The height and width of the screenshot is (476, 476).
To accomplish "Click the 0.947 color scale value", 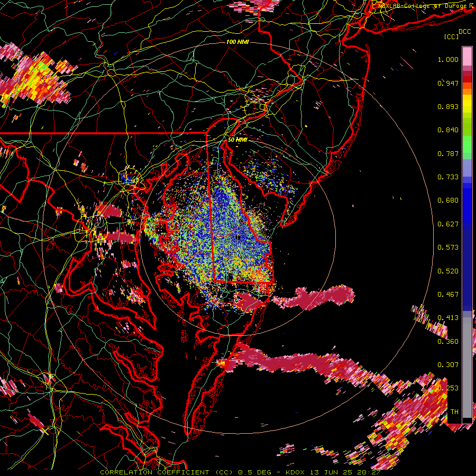I will (x=448, y=83).
